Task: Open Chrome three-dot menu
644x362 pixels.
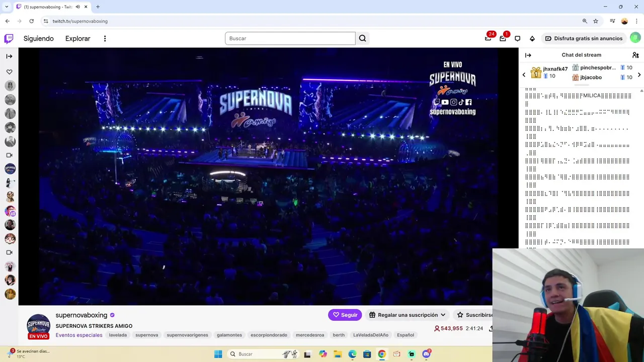Action: coord(636,21)
